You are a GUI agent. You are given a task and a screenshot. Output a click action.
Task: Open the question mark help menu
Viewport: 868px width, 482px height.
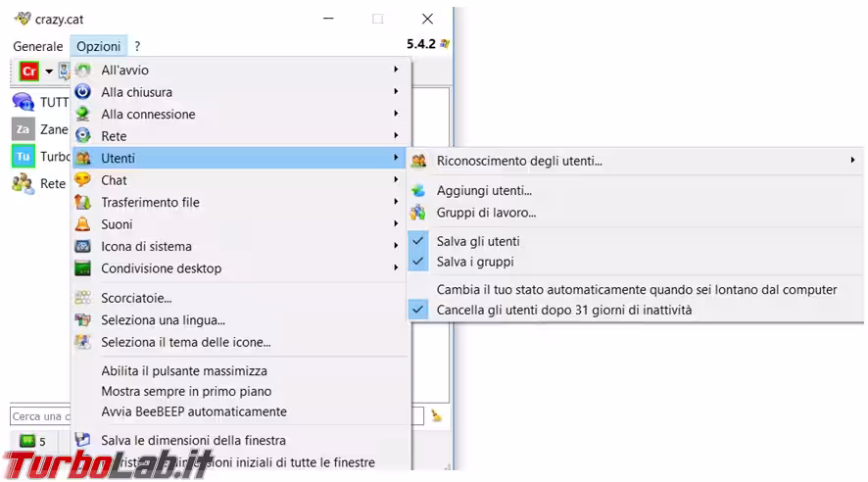pos(137,46)
